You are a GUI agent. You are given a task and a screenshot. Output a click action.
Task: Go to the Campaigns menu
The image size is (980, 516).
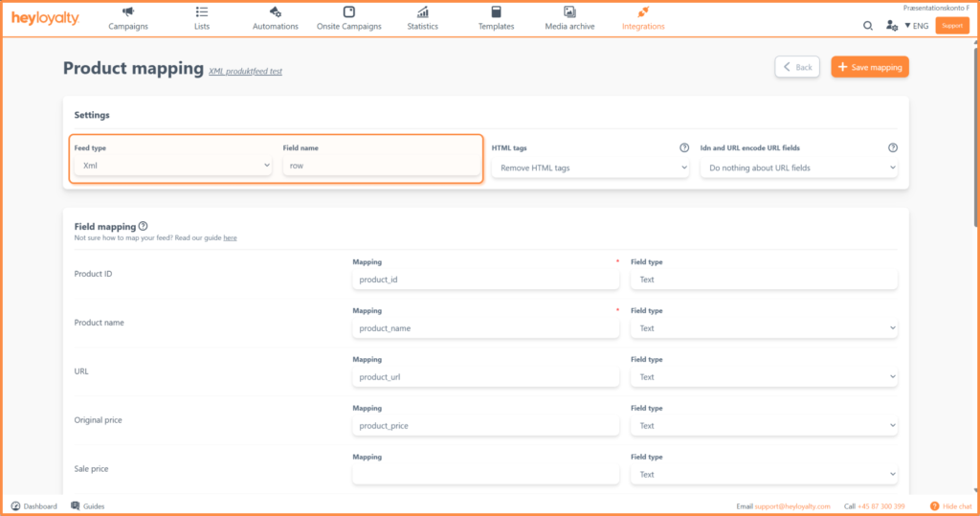point(128,18)
